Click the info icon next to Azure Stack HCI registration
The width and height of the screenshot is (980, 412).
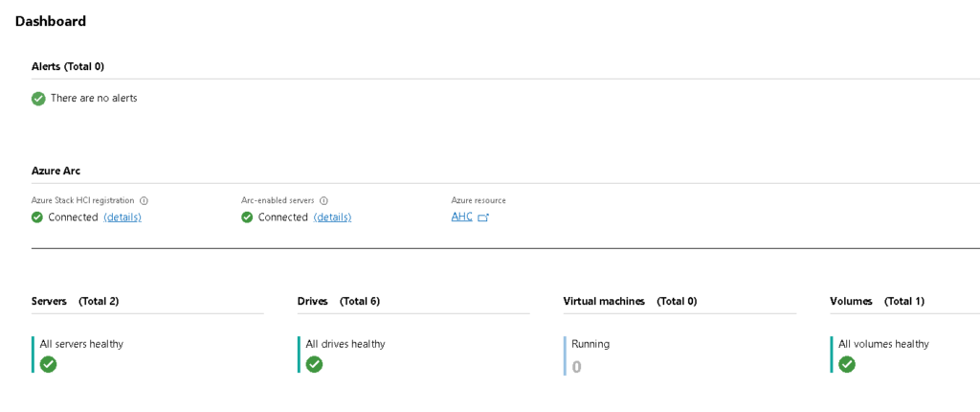[144, 201]
